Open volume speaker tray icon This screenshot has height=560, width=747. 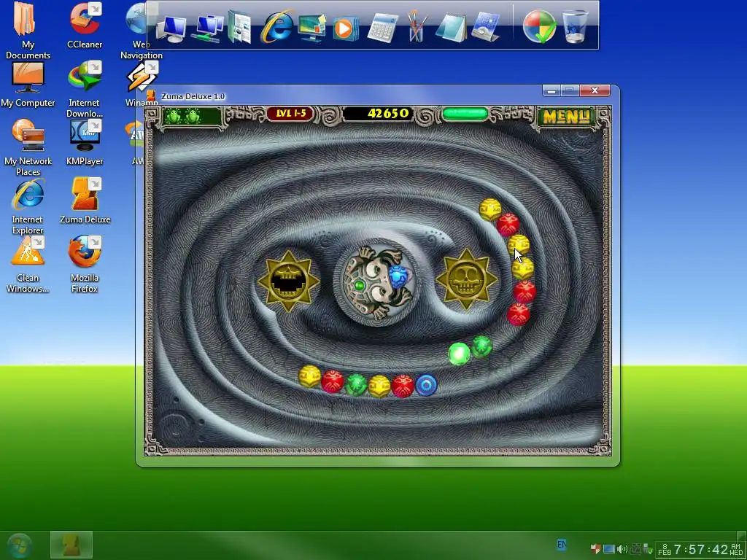pyautogui.click(x=622, y=548)
